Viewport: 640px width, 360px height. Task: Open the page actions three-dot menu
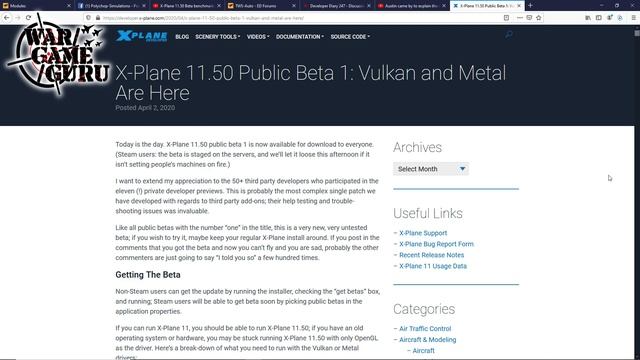(520, 18)
